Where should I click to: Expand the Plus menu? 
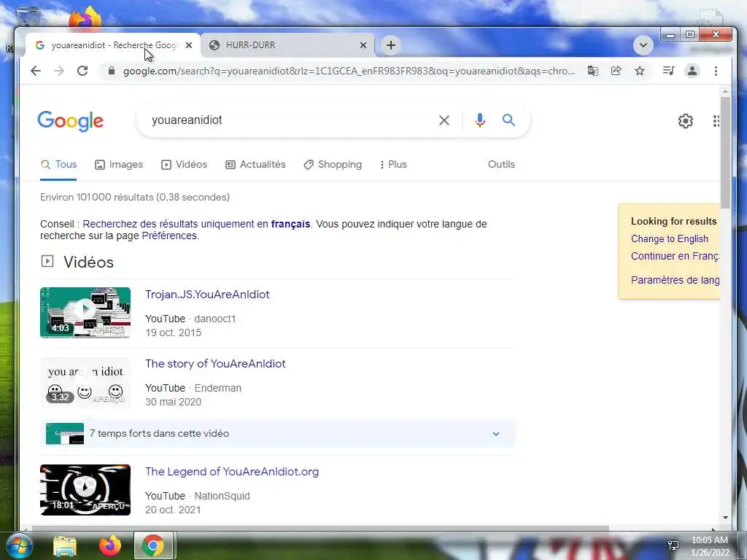(x=393, y=164)
